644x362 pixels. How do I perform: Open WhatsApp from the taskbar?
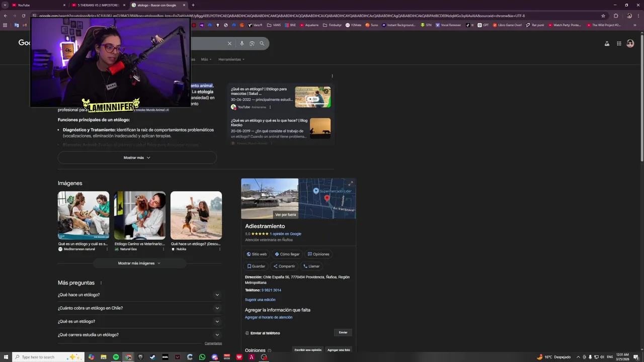pyautogui.click(x=202, y=357)
